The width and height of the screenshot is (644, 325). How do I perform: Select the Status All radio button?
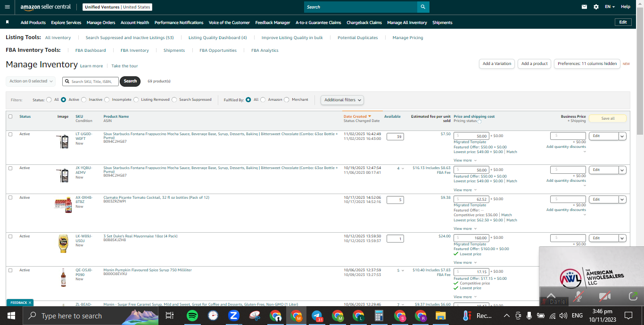[49, 100]
